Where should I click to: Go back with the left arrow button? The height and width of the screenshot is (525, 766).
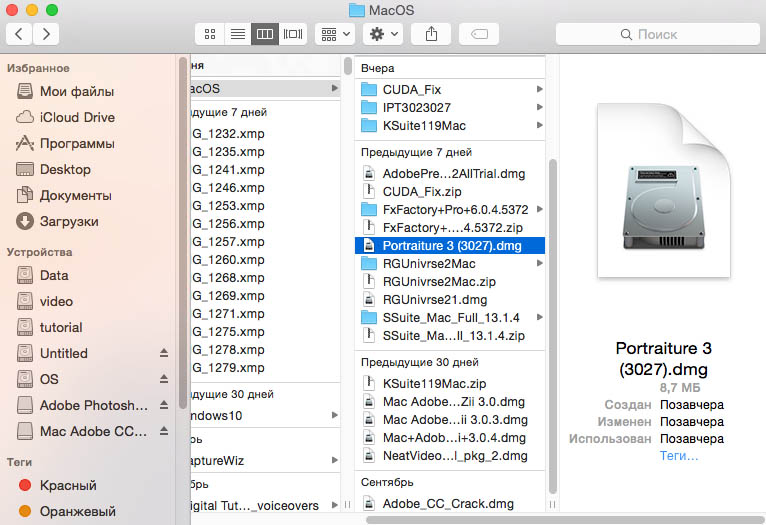coord(19,34)
